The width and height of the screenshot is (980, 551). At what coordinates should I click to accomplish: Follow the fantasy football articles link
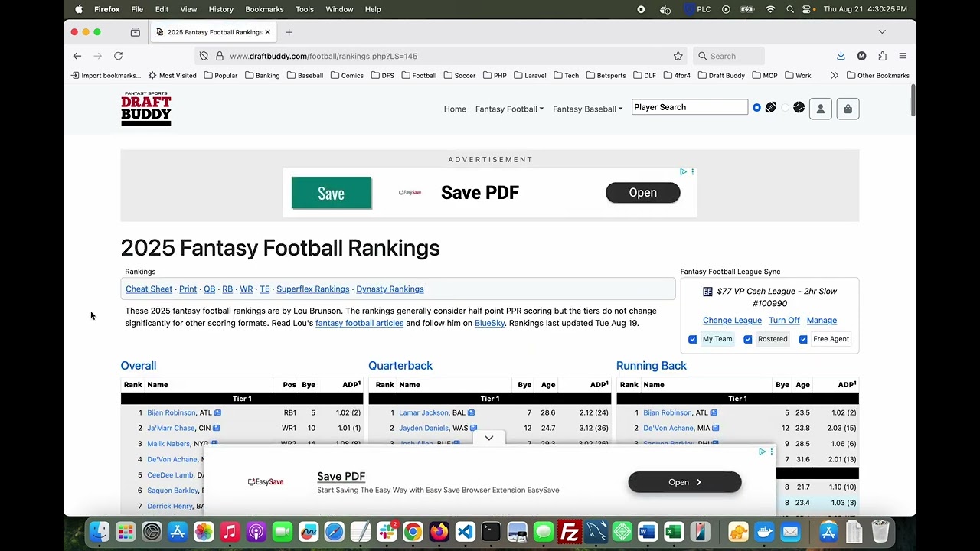(x=359, y=323)
